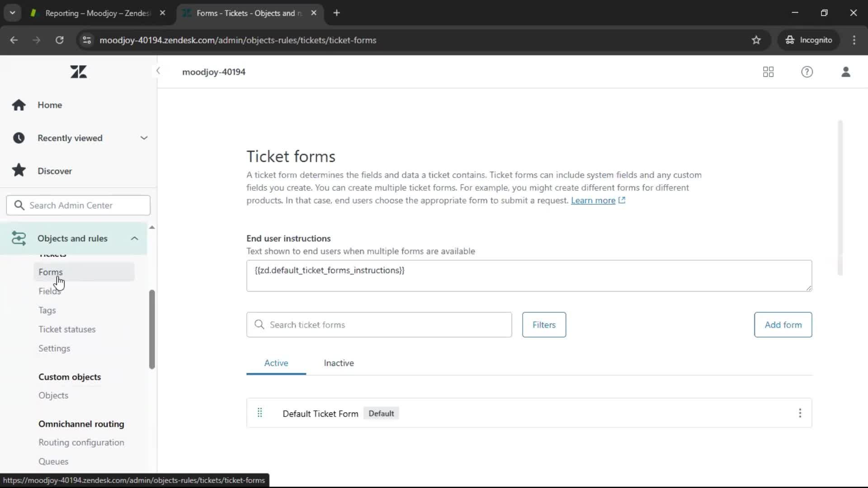The height and width of the screenshot is (488, 868).
Task: Open a new browser tab
Action: click(x=336, y=13)
